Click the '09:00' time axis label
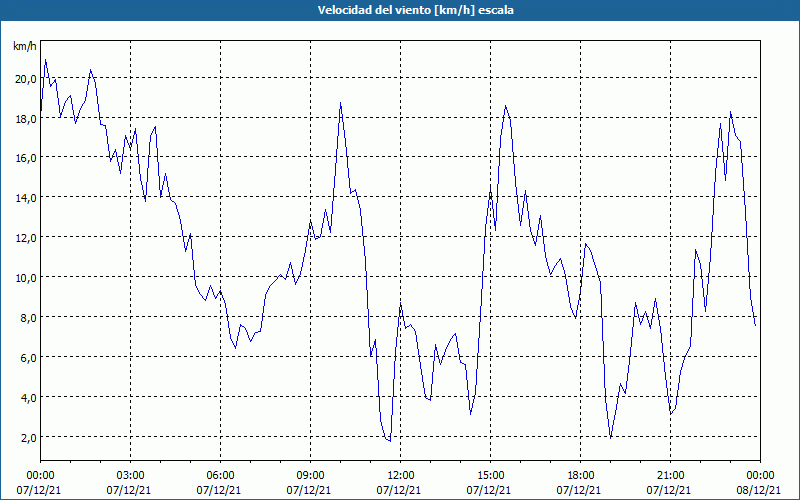Viewport: 800px width, 500px height. click(310, 476)
